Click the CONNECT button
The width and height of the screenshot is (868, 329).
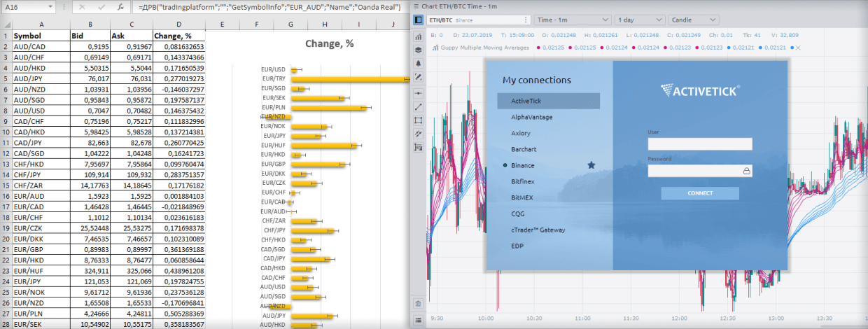(700, 193)
